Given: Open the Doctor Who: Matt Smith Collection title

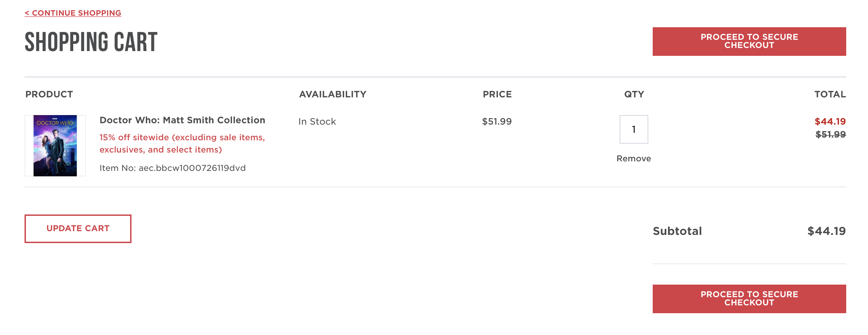Looking at the screenshot, I should [x=182, y=120].
